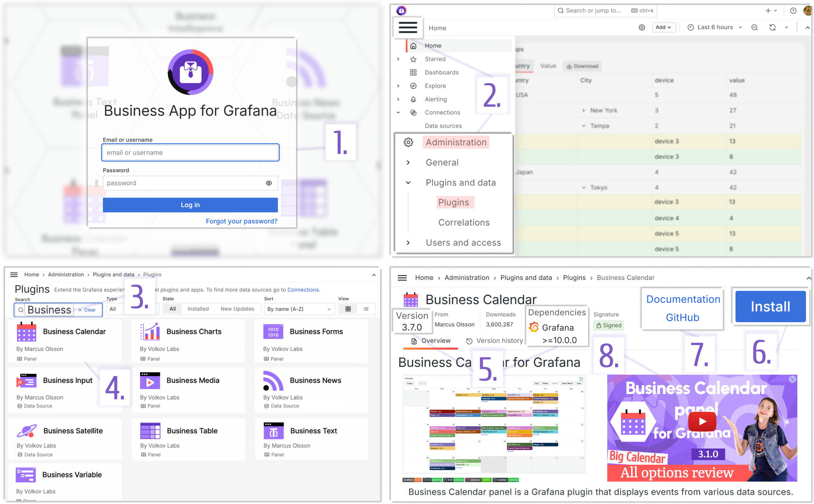Screen dimensions: 814x504
Task: Click the Password input field
Action: 190,183
